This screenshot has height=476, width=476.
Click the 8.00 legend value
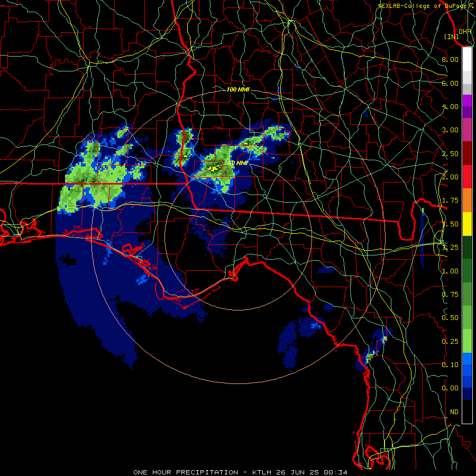[x=450, y=59]
